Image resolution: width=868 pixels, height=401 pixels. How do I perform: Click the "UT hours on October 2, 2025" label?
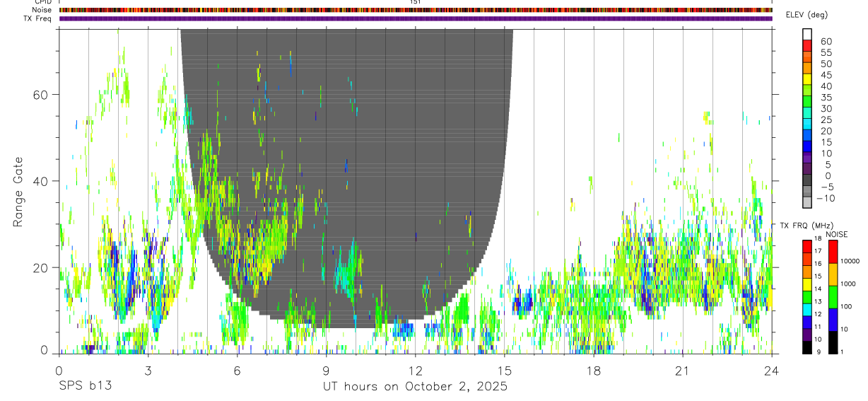pyautogui.click(x=416, y=386)
